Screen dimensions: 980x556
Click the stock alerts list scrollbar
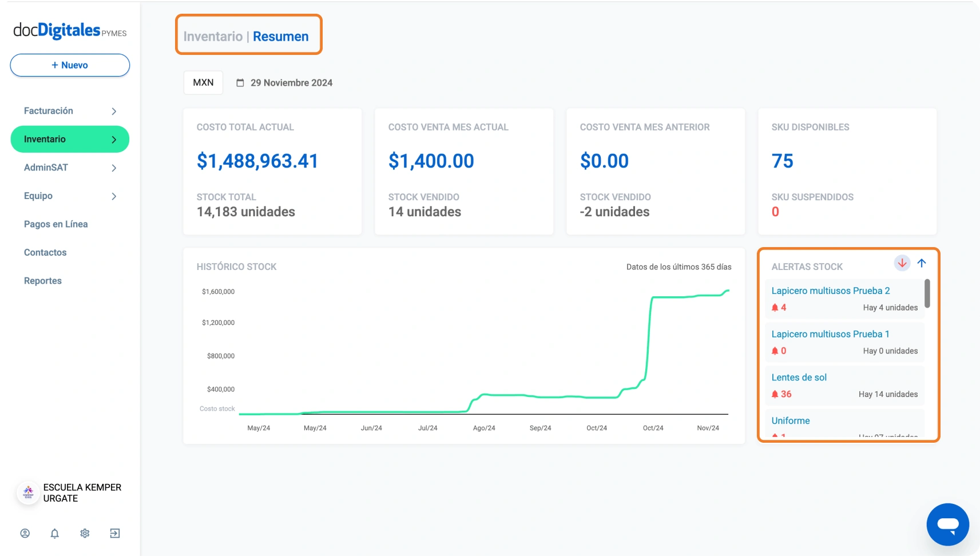tap(927, 293)
